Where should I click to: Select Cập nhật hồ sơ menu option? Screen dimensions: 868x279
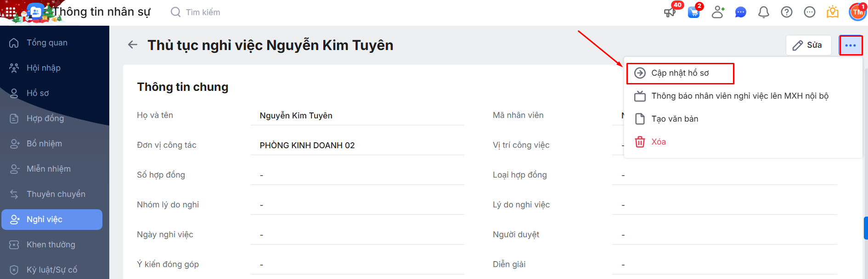[680, 73]
